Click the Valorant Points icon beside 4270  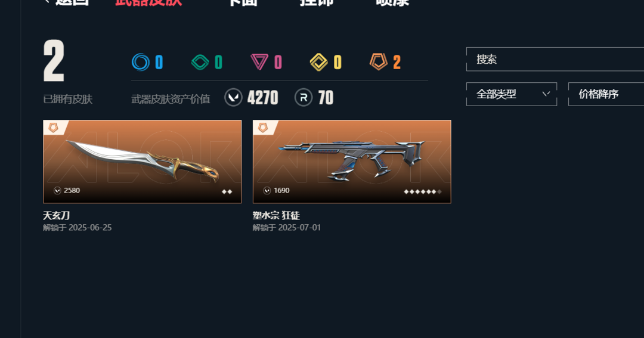pos(233,98)
